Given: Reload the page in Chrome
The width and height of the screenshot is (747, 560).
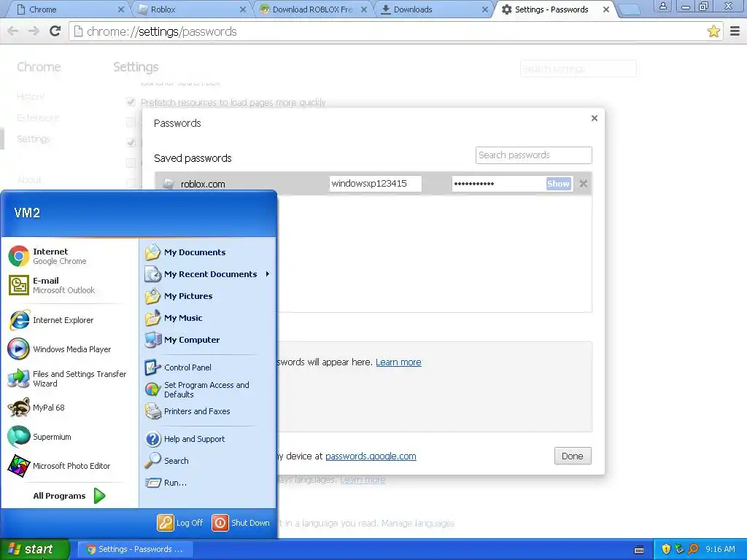Looking at the screenshot, I should [55, 31].
